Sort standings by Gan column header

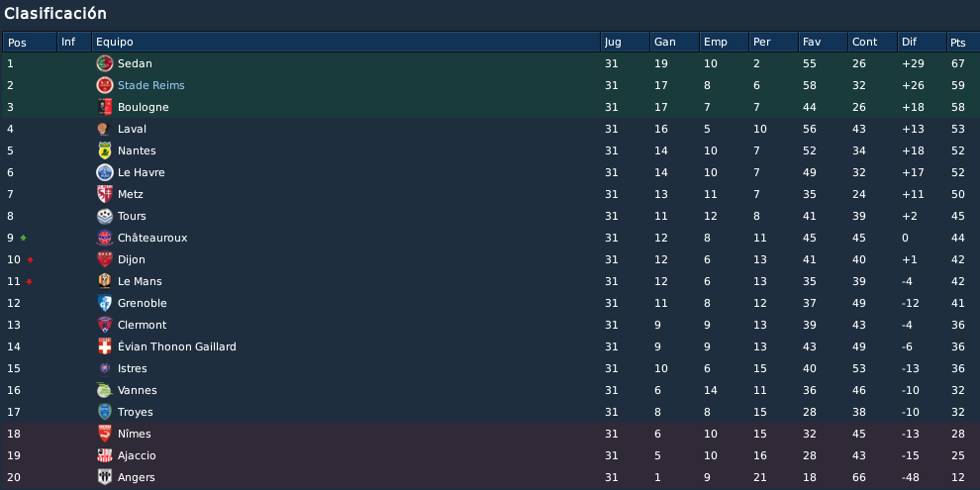tap(674, 42)
